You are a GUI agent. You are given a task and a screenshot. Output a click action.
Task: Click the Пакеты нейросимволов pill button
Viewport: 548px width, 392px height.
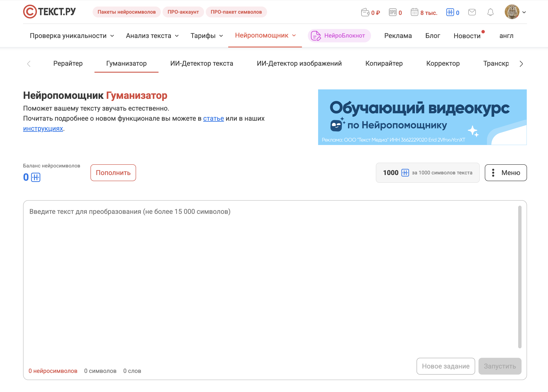127,12
